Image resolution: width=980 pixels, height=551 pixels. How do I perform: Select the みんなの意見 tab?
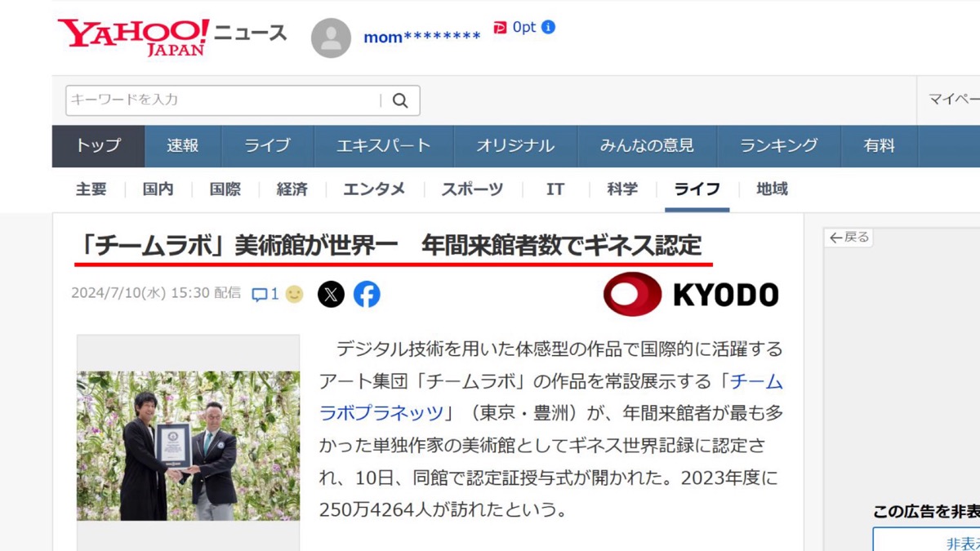tap(647, 146)
